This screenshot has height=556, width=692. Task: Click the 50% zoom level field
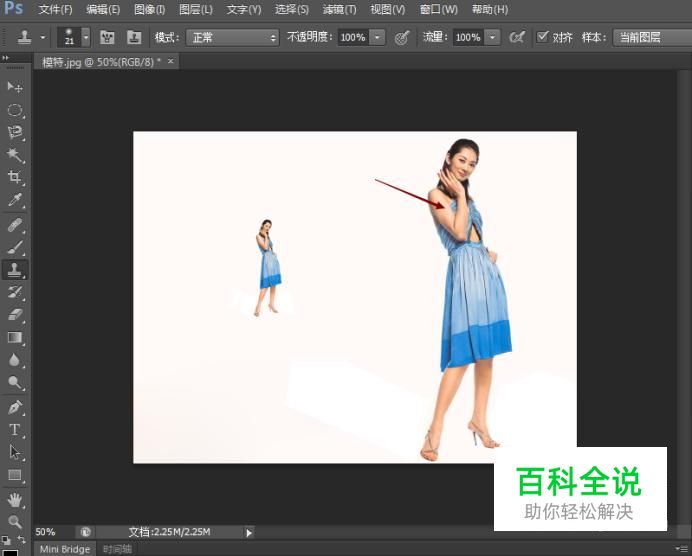click(45, 532)
